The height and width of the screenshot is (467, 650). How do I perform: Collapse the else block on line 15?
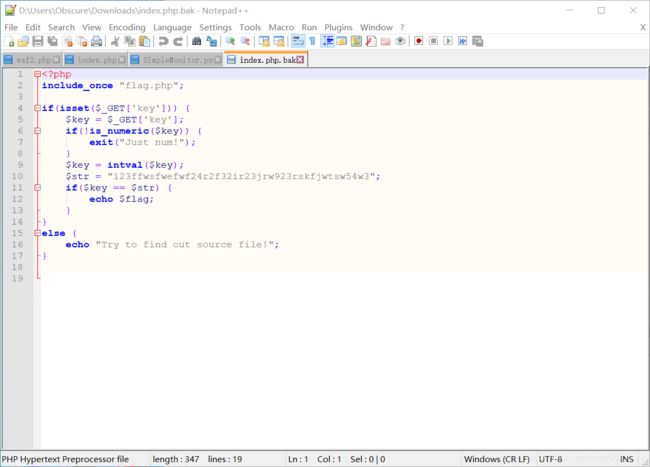point(37,233)
